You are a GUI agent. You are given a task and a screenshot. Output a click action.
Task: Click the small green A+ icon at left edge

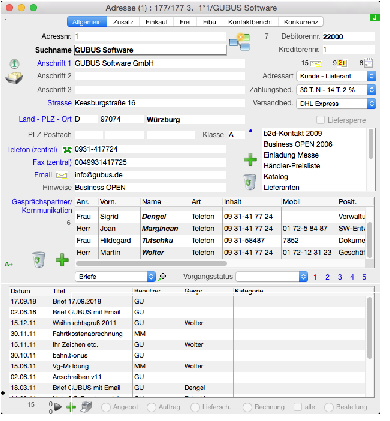(9, 264)
